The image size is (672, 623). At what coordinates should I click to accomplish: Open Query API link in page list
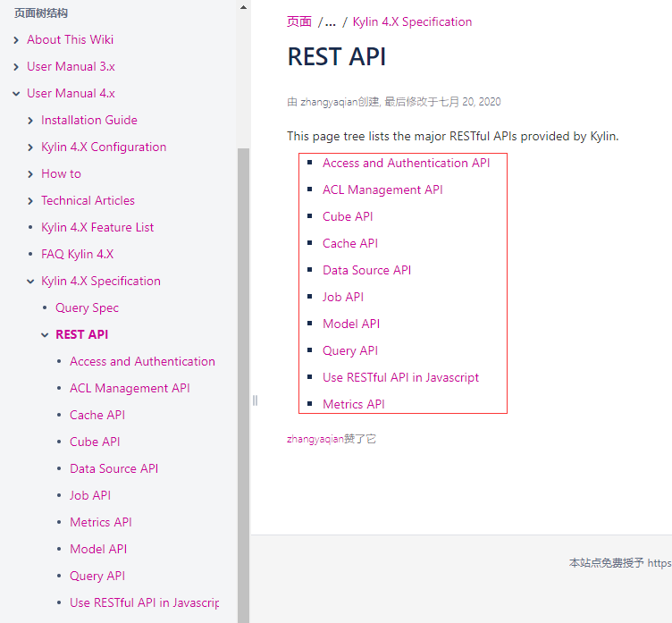click(350, 350)
